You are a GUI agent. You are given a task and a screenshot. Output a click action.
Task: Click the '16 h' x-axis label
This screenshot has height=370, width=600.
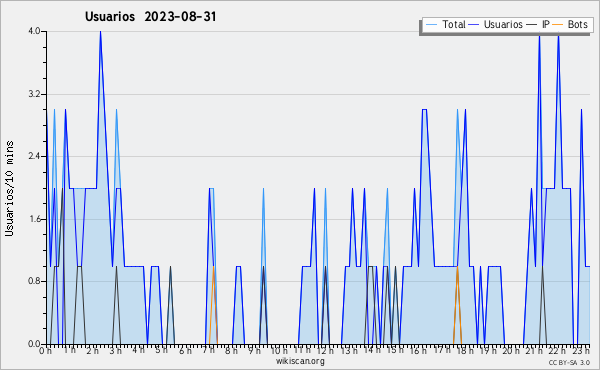tap(418, 350)
